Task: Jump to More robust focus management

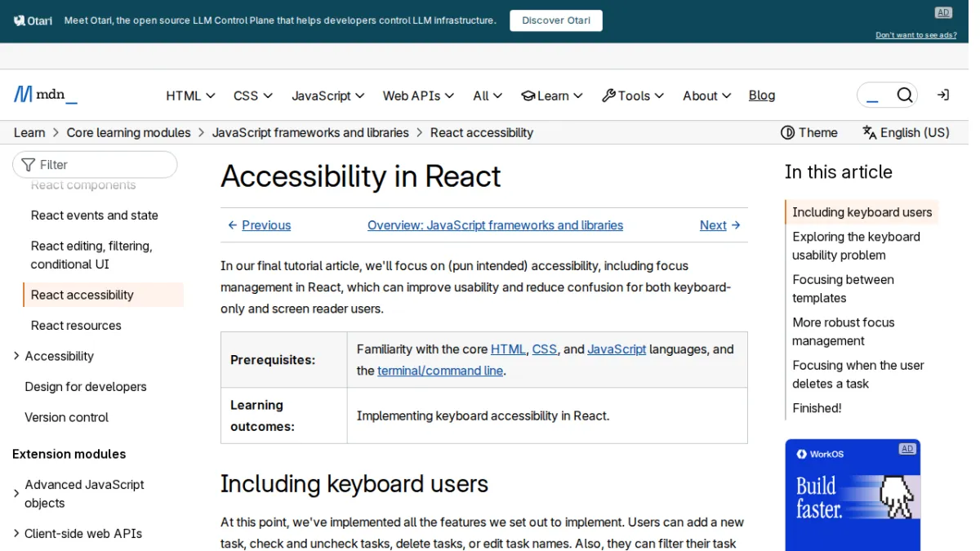Action: click(844, 331)
